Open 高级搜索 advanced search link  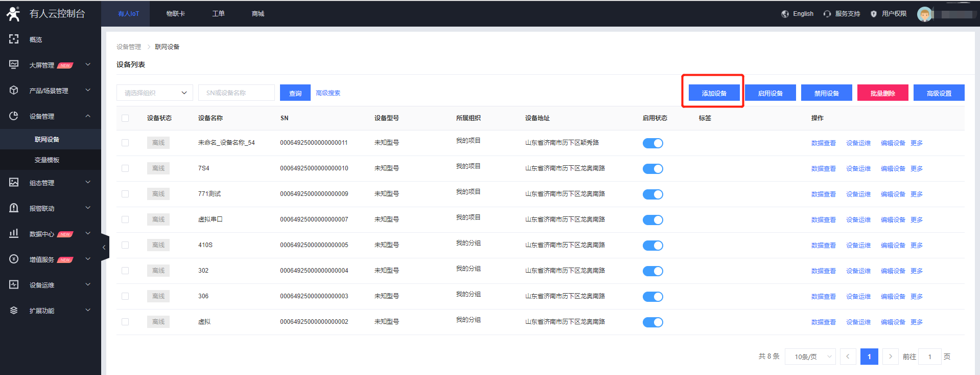328,93
